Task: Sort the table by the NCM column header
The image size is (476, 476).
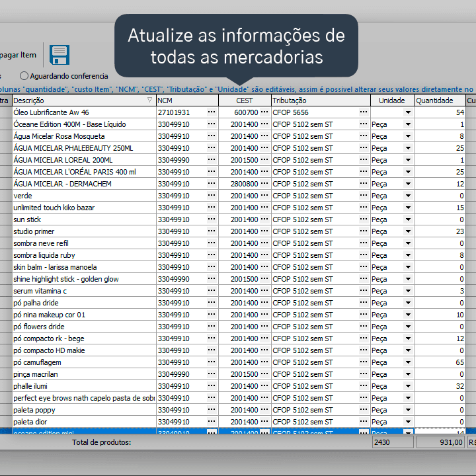Action: (x=187, y=100)
